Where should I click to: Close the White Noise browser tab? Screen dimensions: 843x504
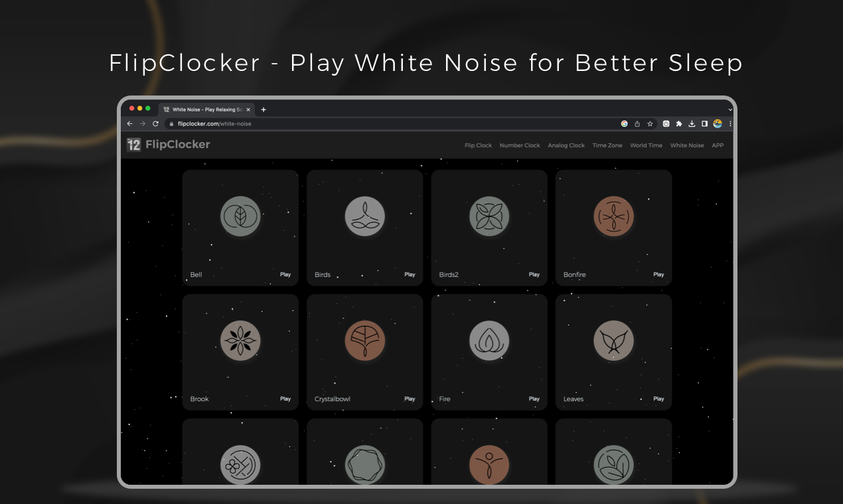248,109
